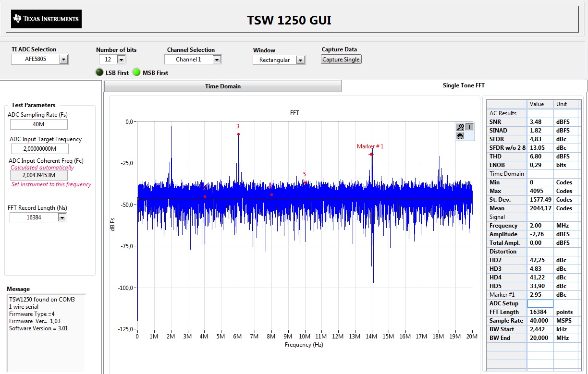Open the Channel Selection dropdown
The width and height of the screenshot is (588, 374).
coord(217,60)
